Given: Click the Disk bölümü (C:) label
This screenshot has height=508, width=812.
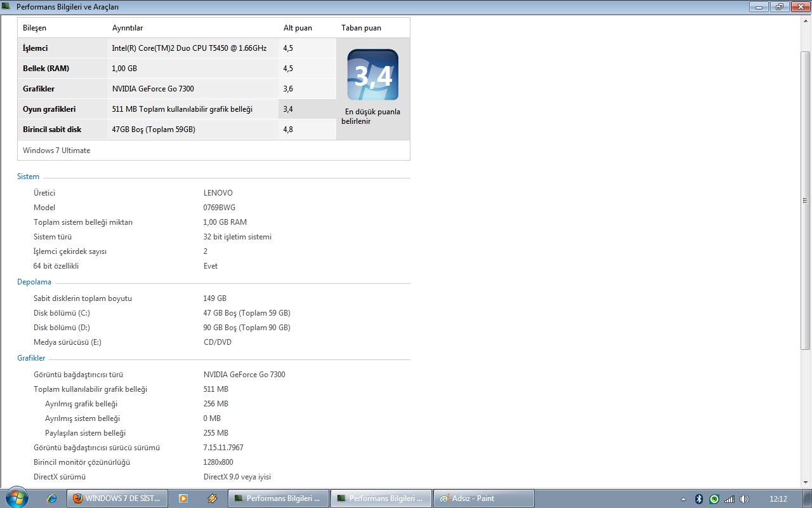Looking at the screenshot, I should coord(62,313).
